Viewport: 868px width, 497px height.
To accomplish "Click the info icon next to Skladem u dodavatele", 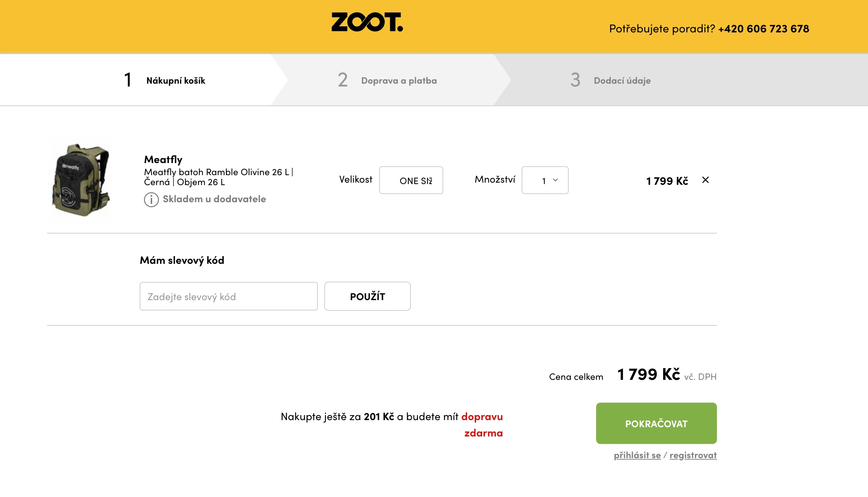I will pyautogui.click(x=152, y=200).
